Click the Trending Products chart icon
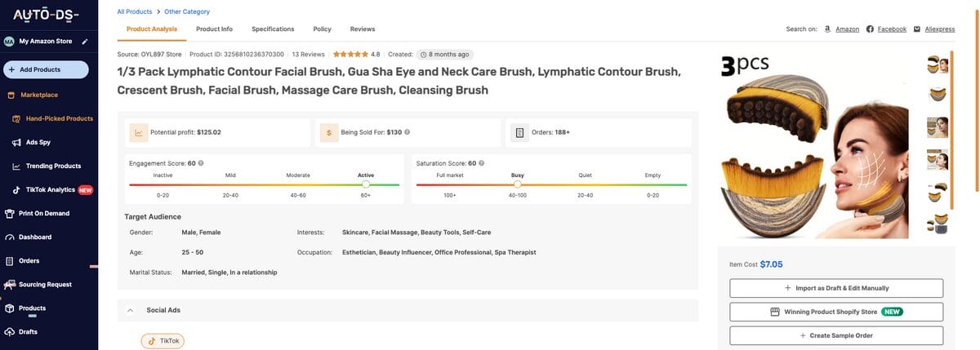 [x=16, y=166]
